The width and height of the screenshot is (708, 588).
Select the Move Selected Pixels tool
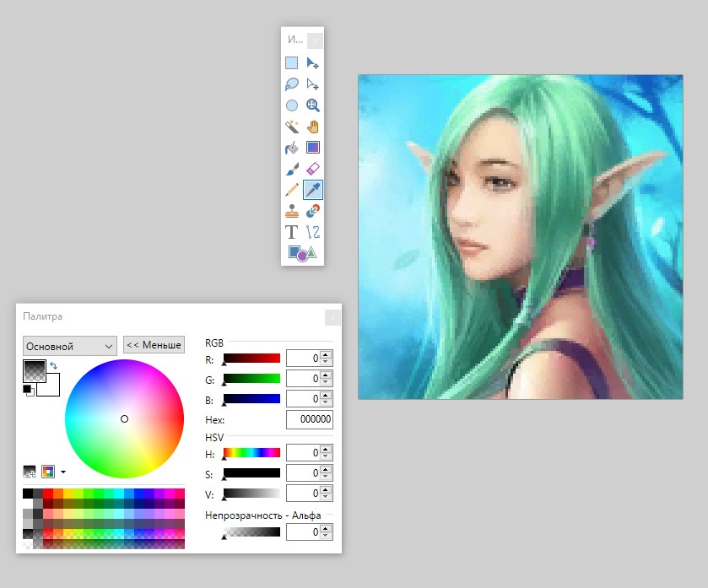tap(312, 62)
